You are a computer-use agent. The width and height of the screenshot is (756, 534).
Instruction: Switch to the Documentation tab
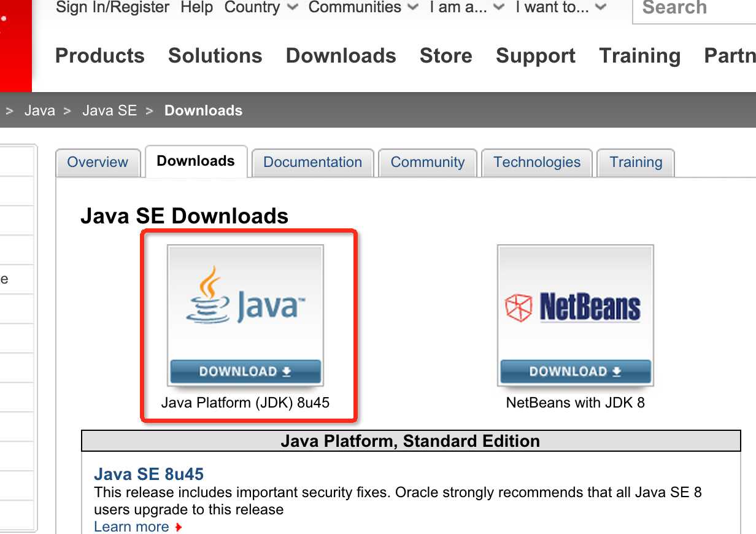click(x=313, y=163)
